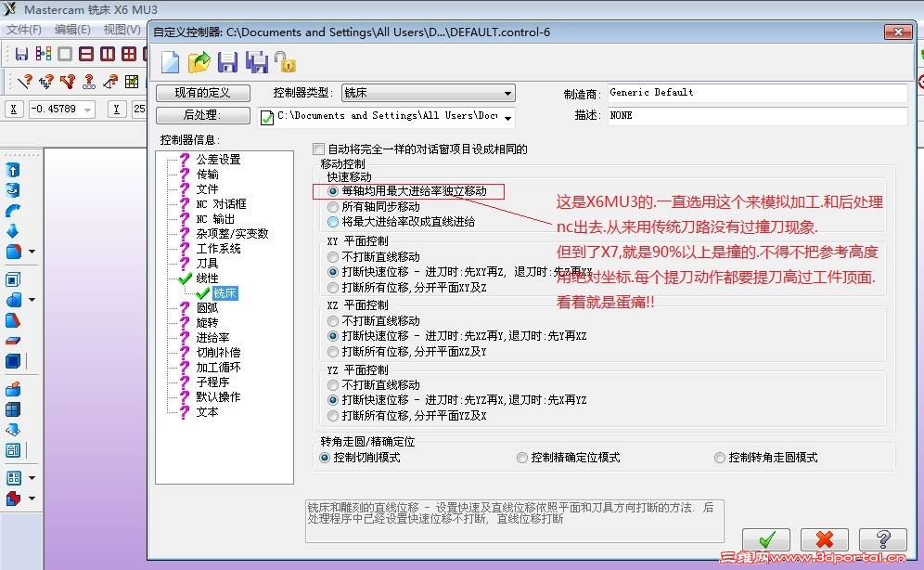Click the sweep solid icon in the left toolbar
Image resolution: width=924 pixels, height=570 pixels.
(13, 211)
